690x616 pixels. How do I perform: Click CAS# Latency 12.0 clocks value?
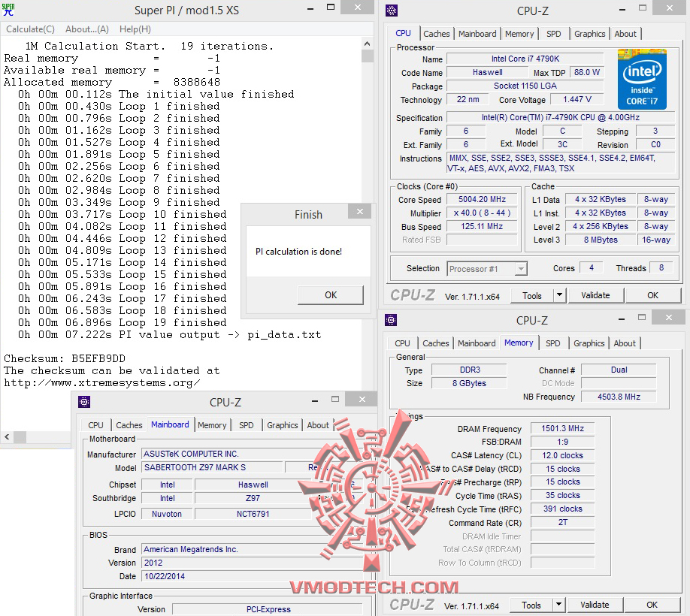point(562,455)
